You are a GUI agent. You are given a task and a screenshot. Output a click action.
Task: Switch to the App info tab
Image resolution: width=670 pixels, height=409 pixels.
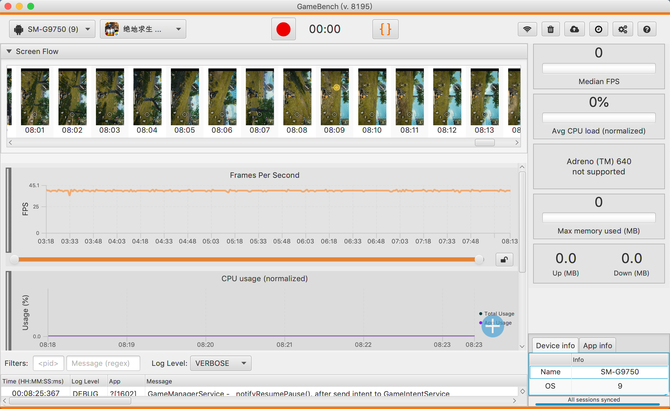pyautogui.click(x=597, y=345)
